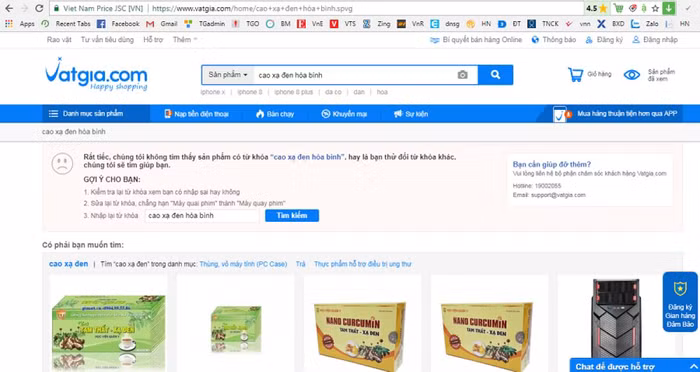The width and height of the screenshot is (700, 372).
Task: Open the VTS bookmark
Action: (x=343, y=24)
